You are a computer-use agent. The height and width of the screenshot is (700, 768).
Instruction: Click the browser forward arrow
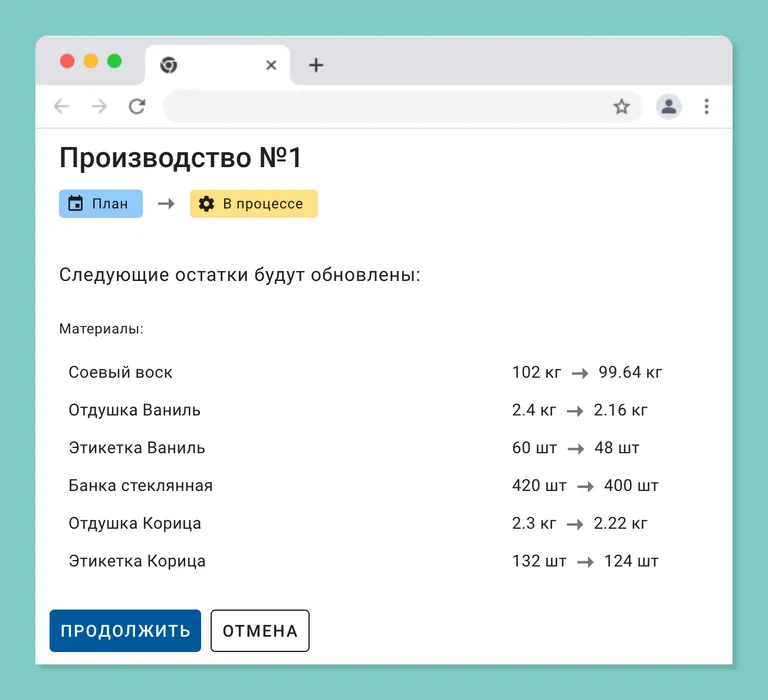click(99, 106)
